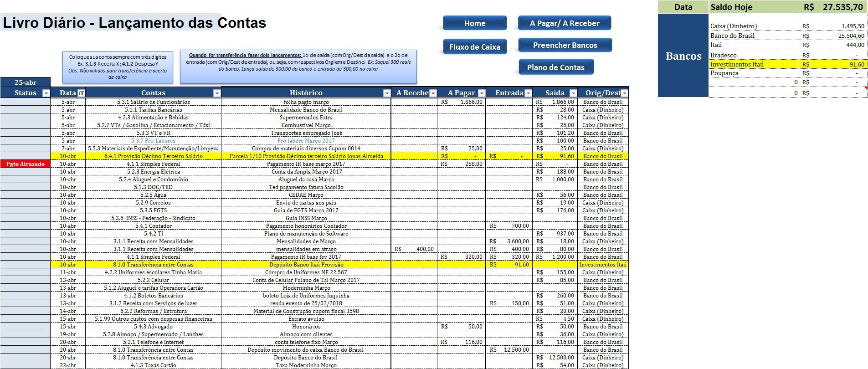Open the Data column filter dropdown

[x=82, y=93]
